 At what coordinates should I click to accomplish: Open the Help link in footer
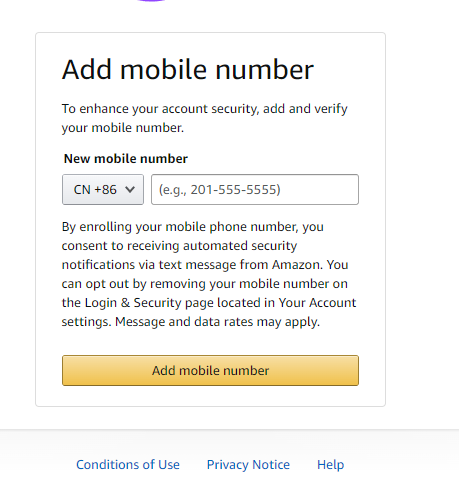[330, 464]
